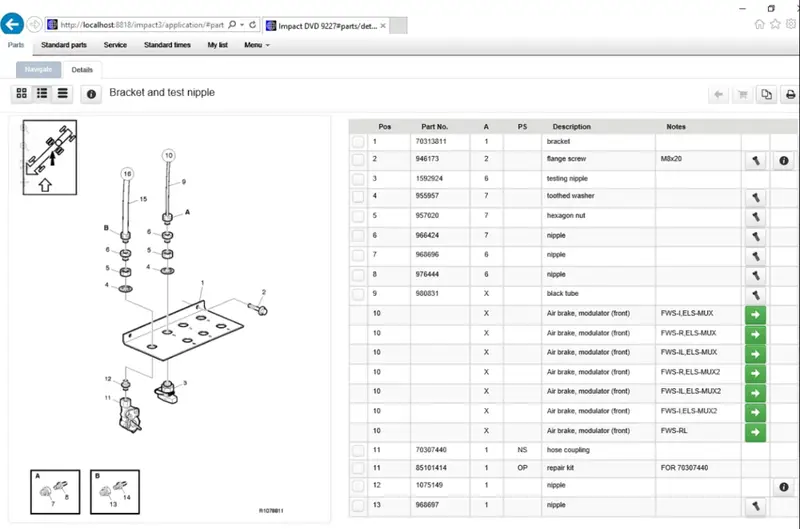This screenshot has height=529, width=800.
Task: Open info icon beside Bracket and test nipple
Action: [x=91, y=94]
